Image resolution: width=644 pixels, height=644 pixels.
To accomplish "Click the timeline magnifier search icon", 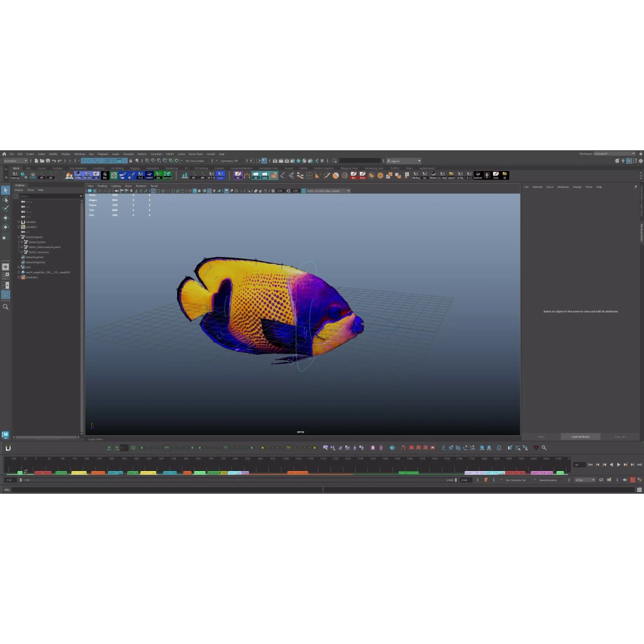I will 544,448.
